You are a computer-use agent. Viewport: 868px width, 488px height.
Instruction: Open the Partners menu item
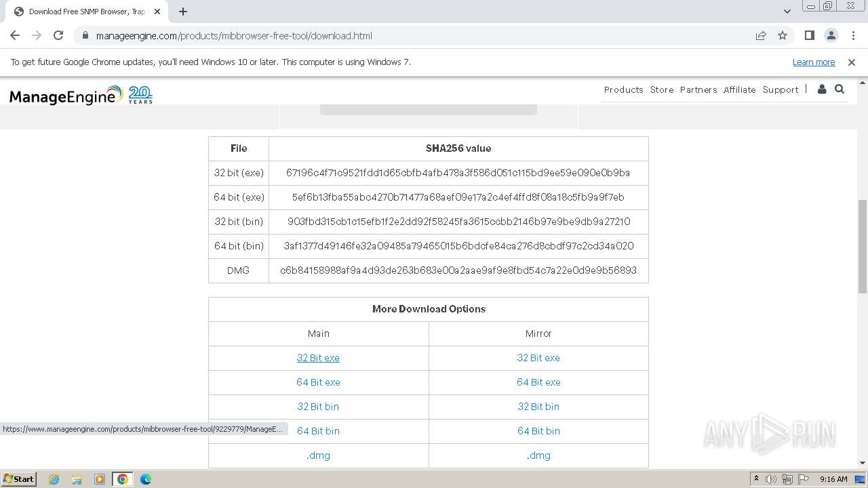[x=698, y=89]
